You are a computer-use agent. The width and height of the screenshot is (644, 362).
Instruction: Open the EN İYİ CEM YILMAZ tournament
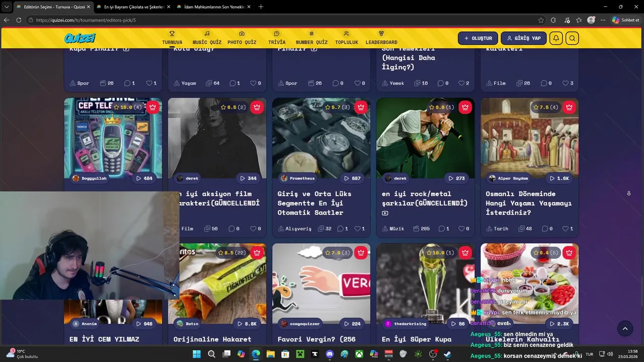point(104,339)
